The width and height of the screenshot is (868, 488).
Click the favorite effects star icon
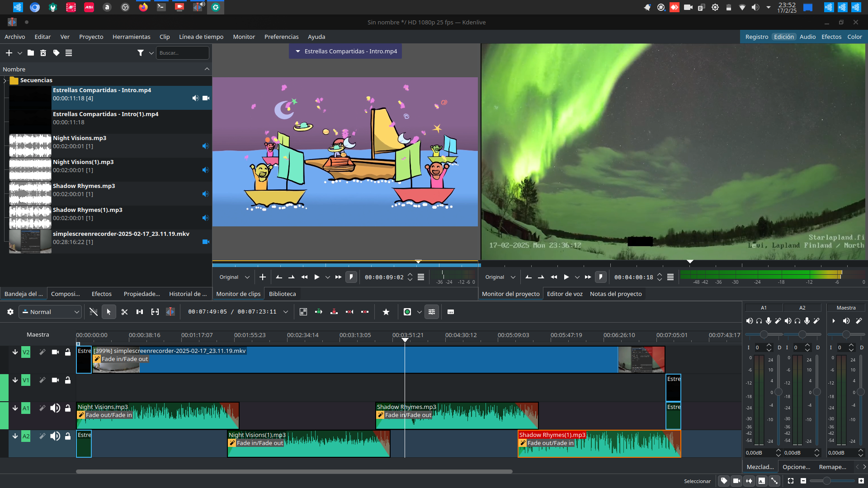386,312
